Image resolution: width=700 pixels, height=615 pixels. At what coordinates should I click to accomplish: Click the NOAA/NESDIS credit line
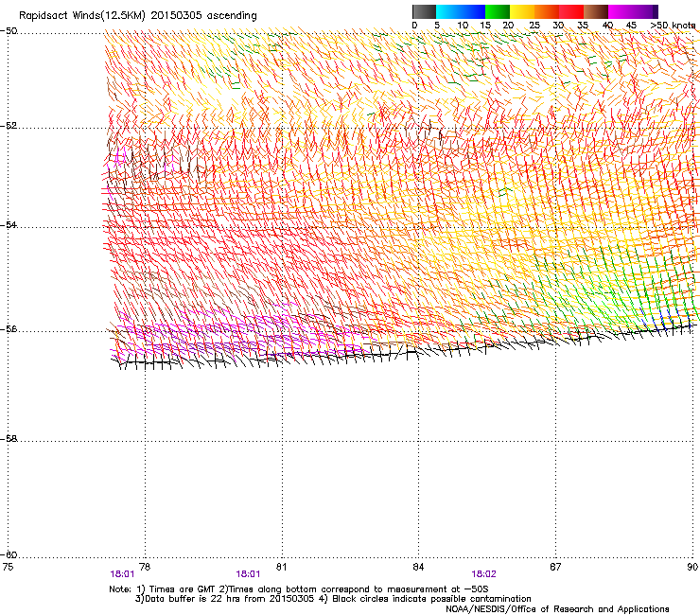point(557,609)
